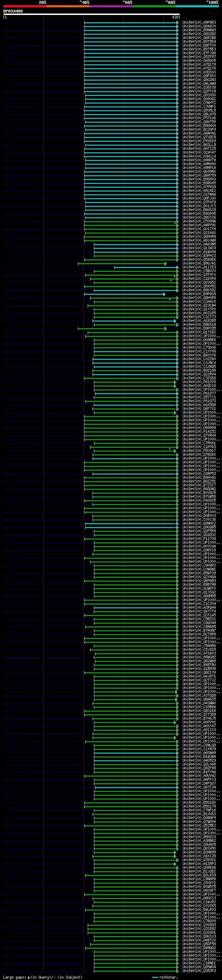Choose entry UniRef100_B2LRS9
The width and height of the screenshot is (222, 980).
pos(199,875)
